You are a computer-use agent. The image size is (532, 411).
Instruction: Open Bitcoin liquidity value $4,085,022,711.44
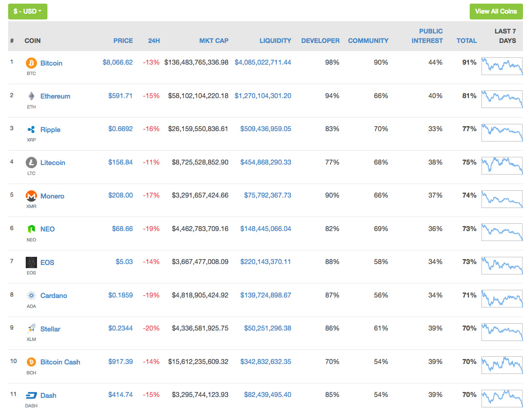click(263, 62)
